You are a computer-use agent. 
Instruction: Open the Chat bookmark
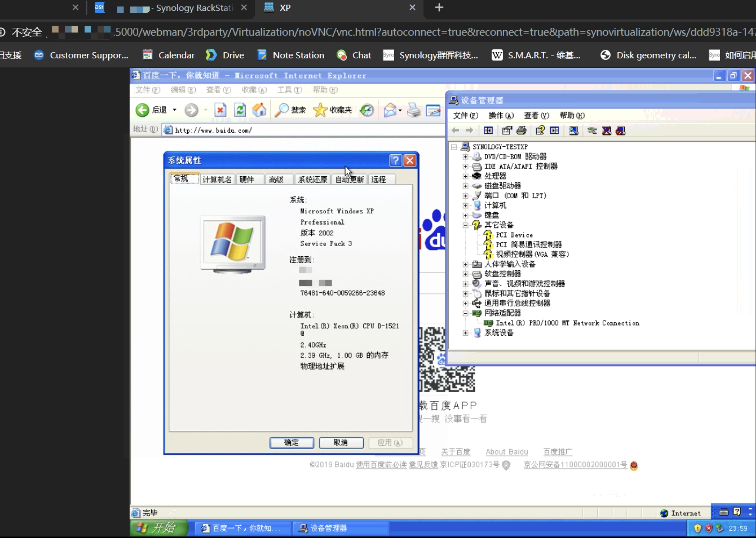(354, 55)
